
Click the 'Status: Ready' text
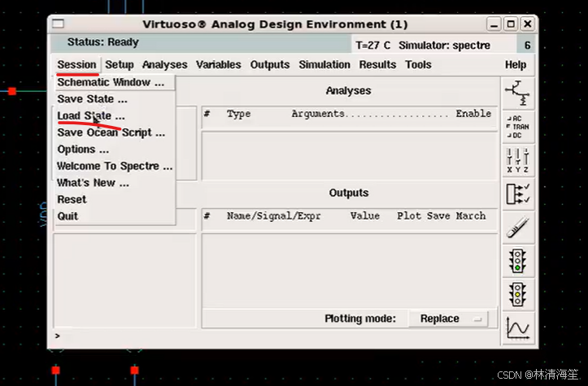pyautogui.click(x=103, y=42)
